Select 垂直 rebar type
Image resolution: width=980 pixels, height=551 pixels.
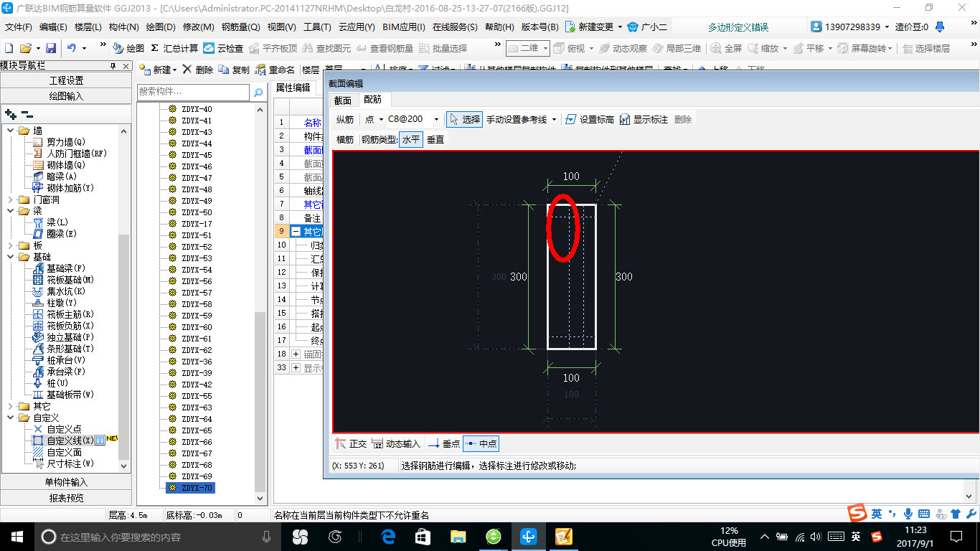coord(435,139)
